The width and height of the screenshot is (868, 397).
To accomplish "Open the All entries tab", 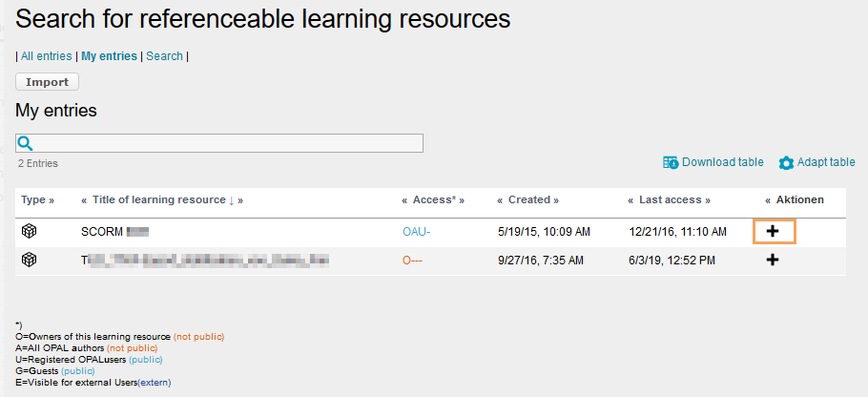I will coord(46,56).
